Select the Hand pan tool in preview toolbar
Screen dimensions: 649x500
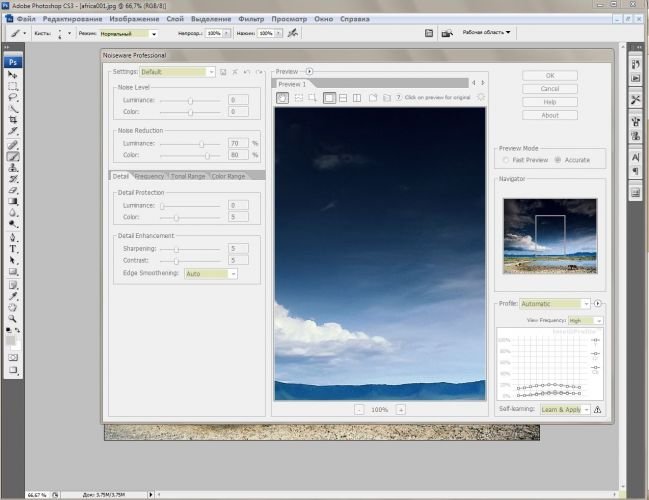(283, 98)
